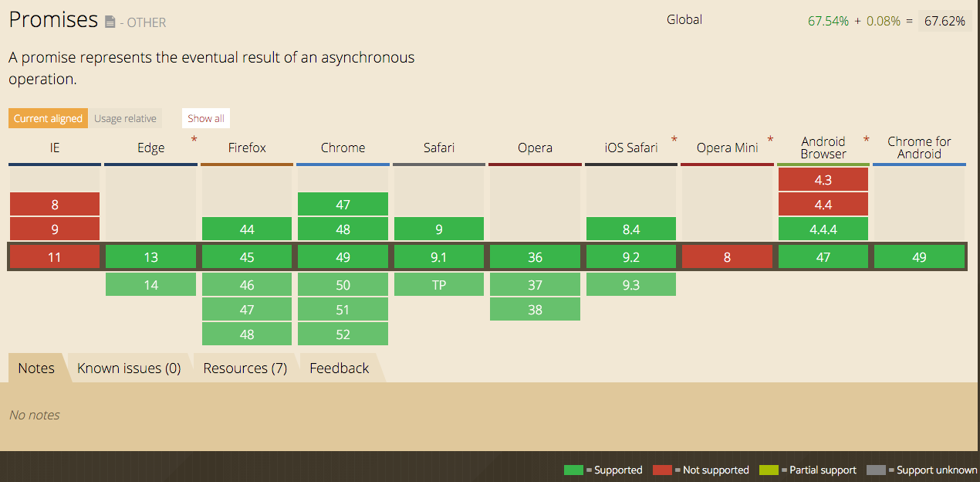Click the green Supported legend swatch
Viewport: 980px width, 482px height.
coord(574,470)
